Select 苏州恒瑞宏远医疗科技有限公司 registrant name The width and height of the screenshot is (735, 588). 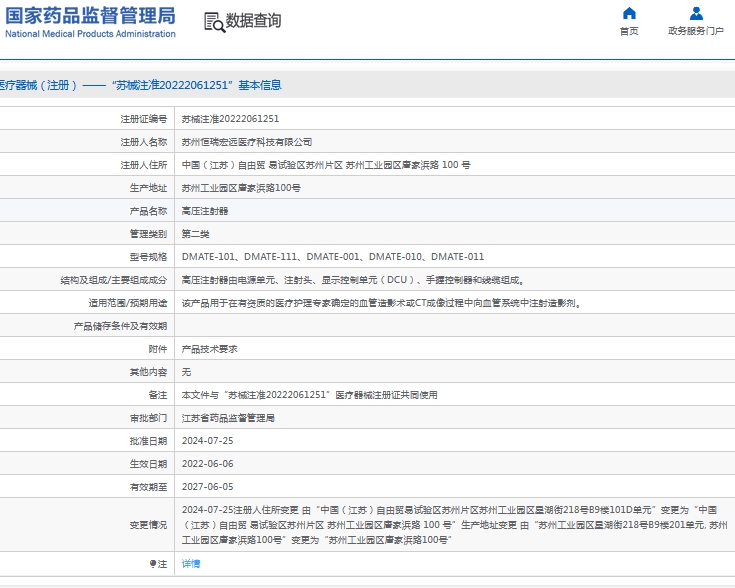(247, 142)
